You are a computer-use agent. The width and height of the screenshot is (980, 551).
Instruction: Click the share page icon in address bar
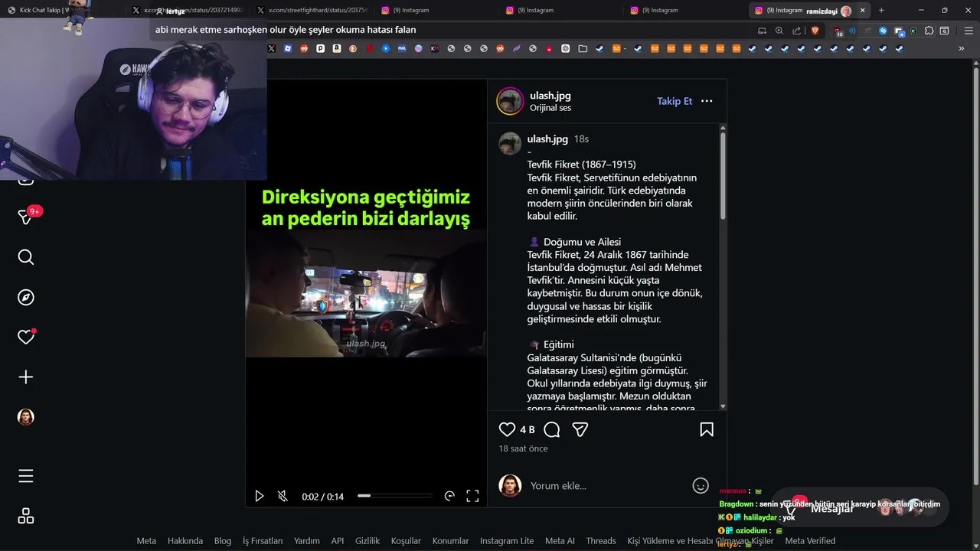pos(797,31)
